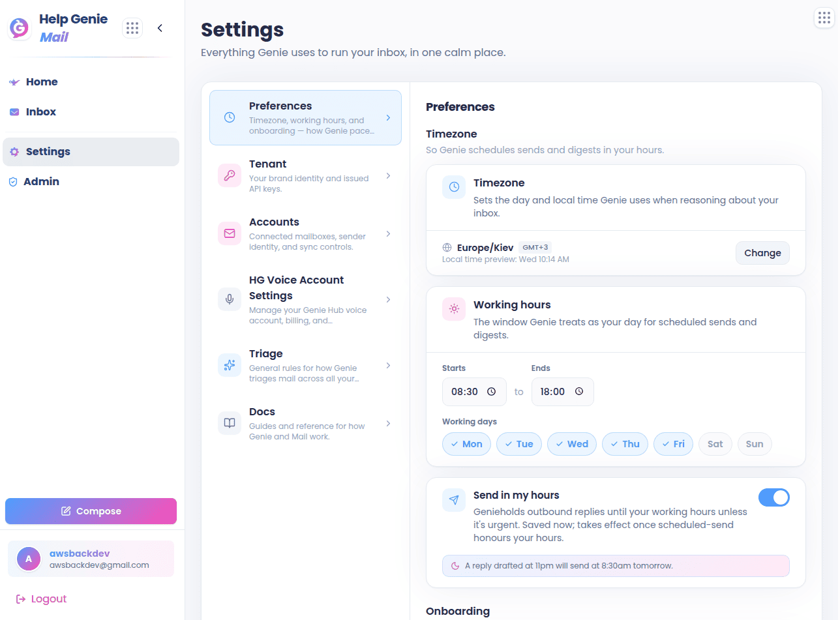Click the Change timezone button
The height and width of the screenshot is (620, 840).
coord(762,253)
